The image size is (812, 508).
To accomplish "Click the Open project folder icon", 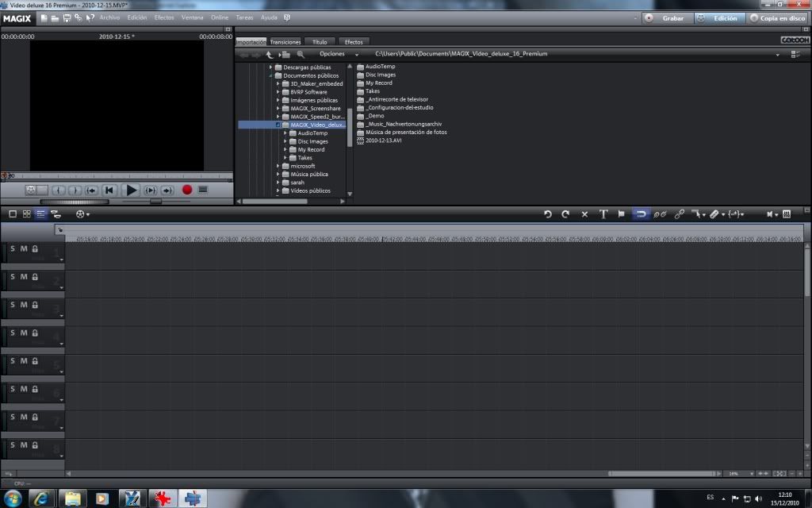I will click(x=55, y=18).
